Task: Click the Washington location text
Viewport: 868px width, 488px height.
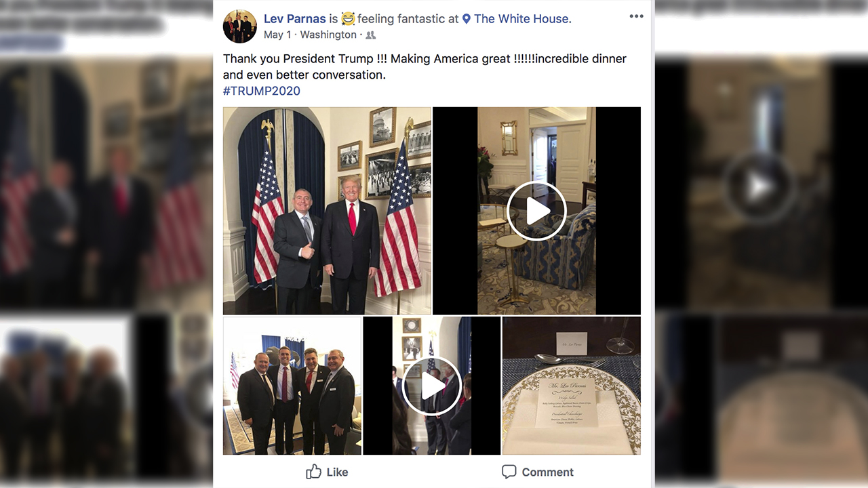Action: point(328,35)
